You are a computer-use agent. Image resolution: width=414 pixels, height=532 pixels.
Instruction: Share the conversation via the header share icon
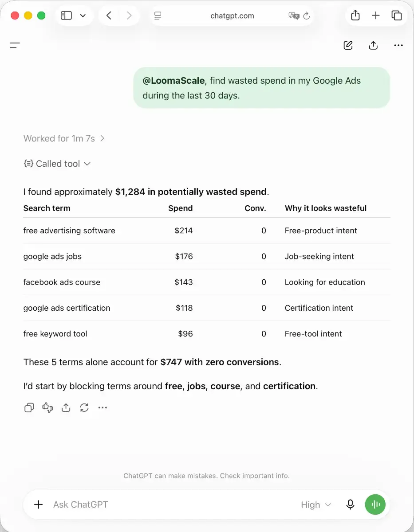373,45
